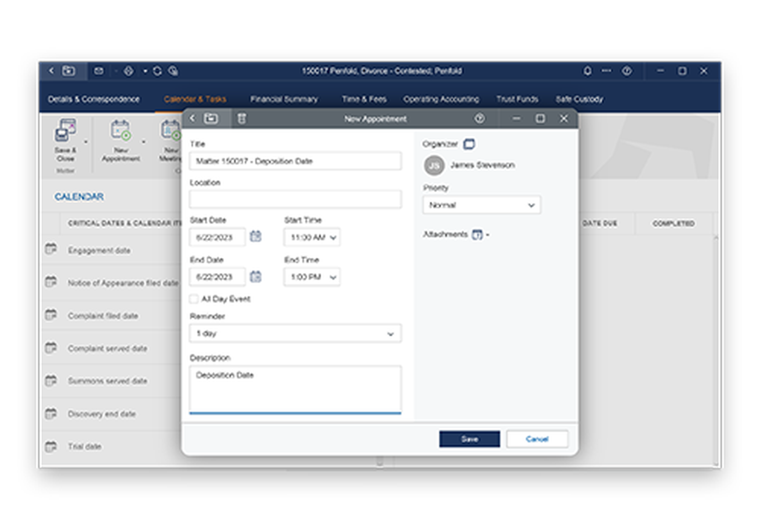Expand the End Time dropdown
Screen dimensions: 760x532
pyautogui.click(x=333, y=277)
